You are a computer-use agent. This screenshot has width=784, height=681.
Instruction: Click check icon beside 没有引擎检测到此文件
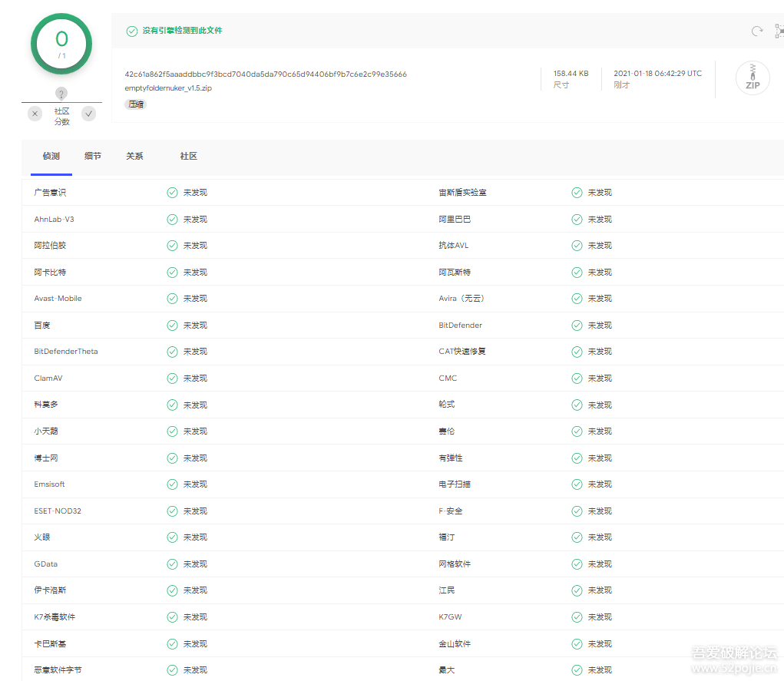pyautogui.click(x=132, y=31)
